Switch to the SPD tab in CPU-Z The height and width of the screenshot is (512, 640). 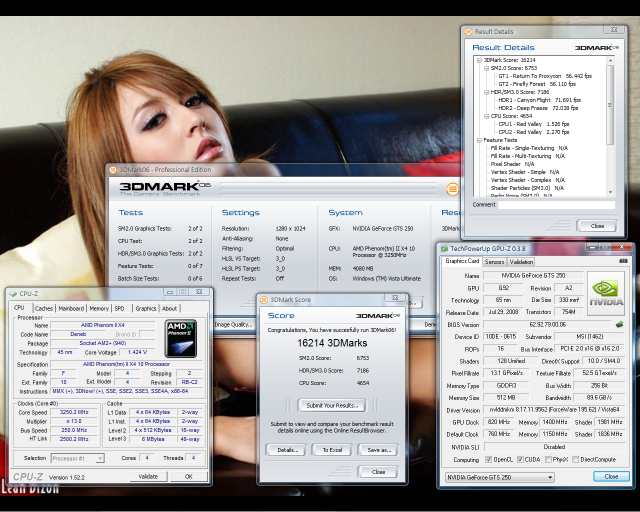[x=120, y=309]
